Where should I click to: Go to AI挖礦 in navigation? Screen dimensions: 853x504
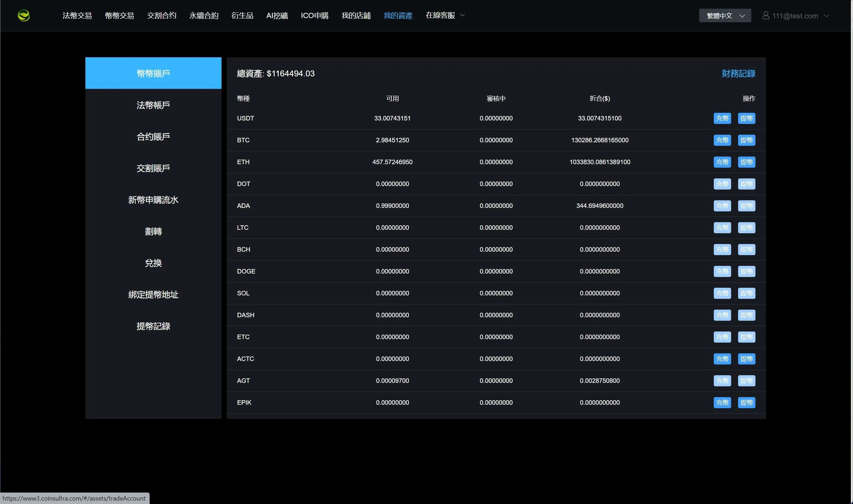click(277, 16)
